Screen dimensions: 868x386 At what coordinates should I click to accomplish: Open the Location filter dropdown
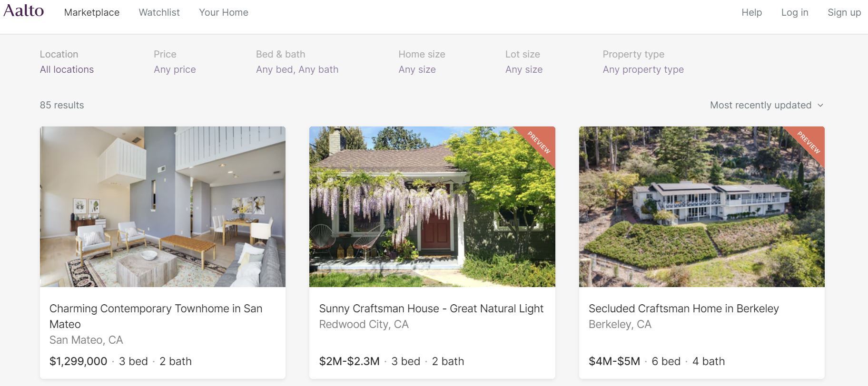[x=67, y=69]
